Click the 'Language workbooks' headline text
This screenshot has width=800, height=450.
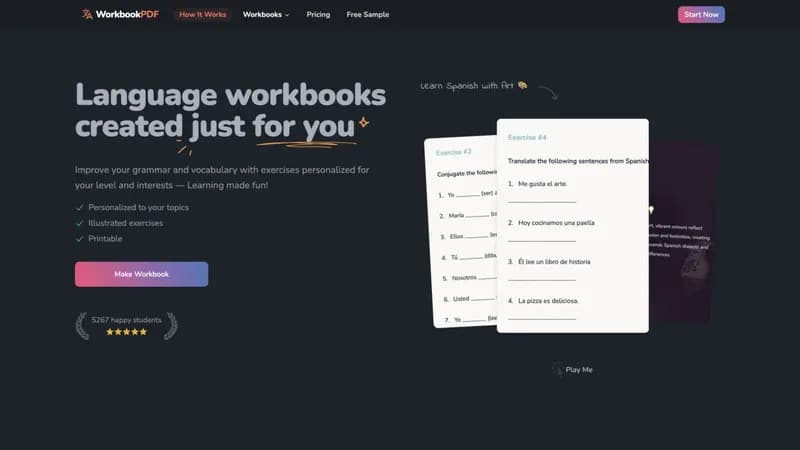pyautogui.click(x=231, y=95)
